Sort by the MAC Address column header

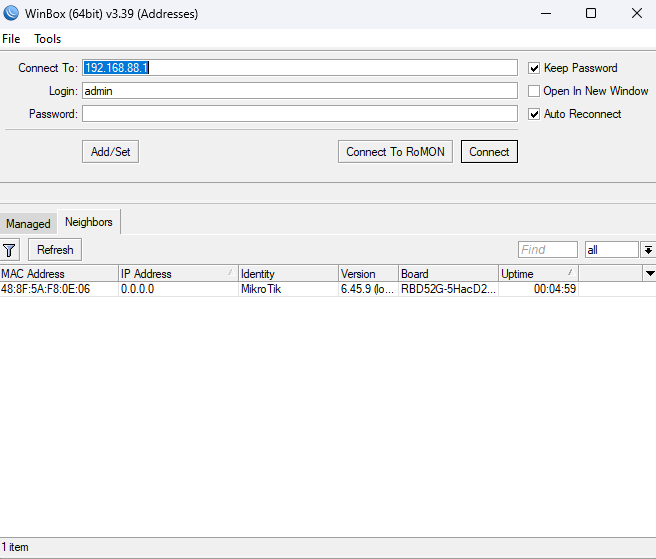coord(59,274)
